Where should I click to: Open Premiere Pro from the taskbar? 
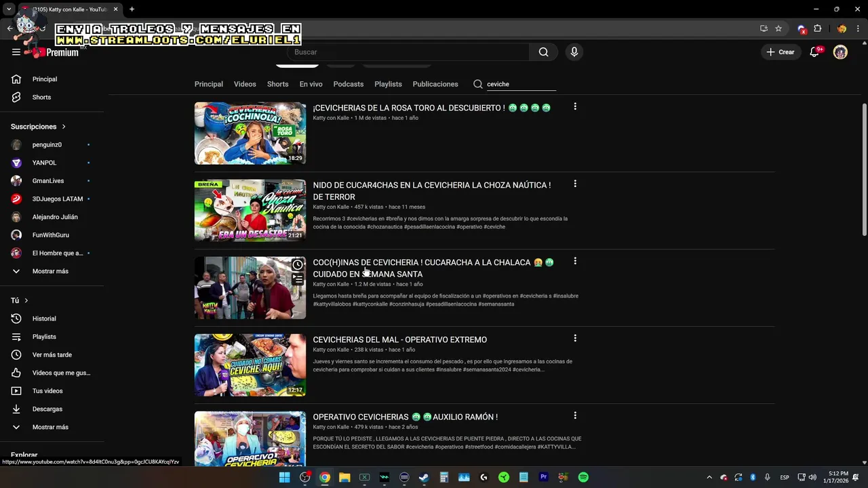(543, 477)
